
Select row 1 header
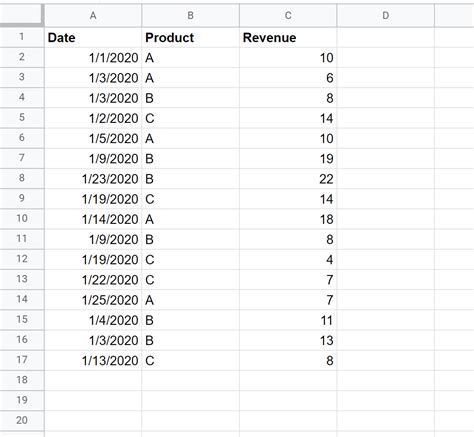click(22, 37)
